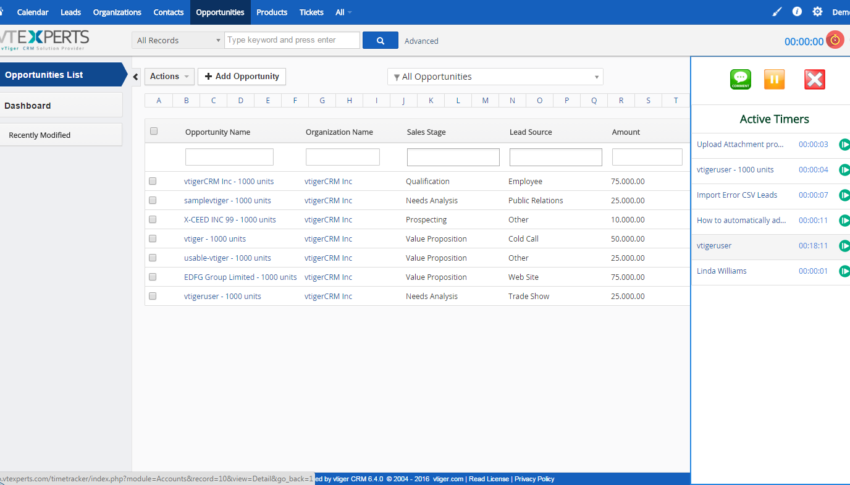Open the X-CEED INC 99 - 1000 units link
Image resolution: width=850 pixels, height=485 pixels.
click(x=230, y=219)
